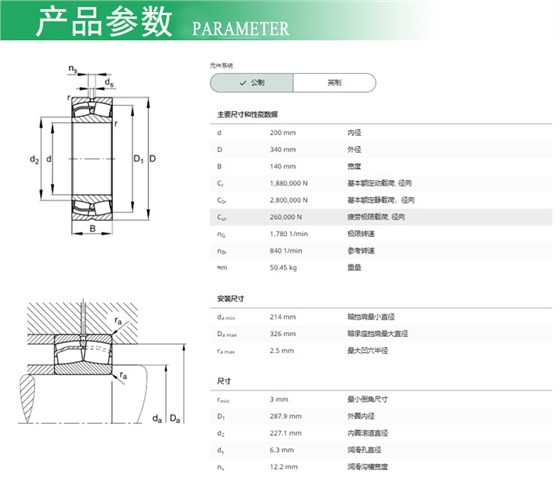Click the D 340 mm outer diameter row
Viewport: 560px width, 484px height.
381,149
